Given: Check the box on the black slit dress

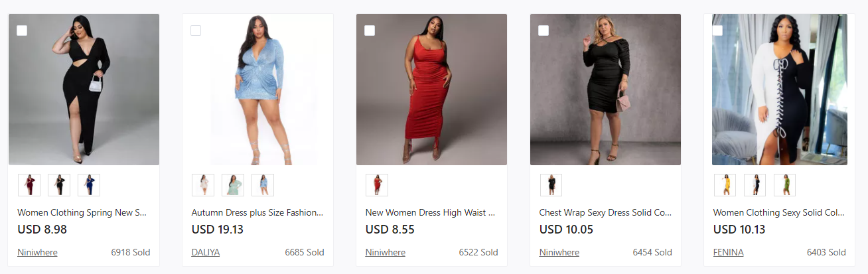Looking at the screenshot, I should 22,31.
